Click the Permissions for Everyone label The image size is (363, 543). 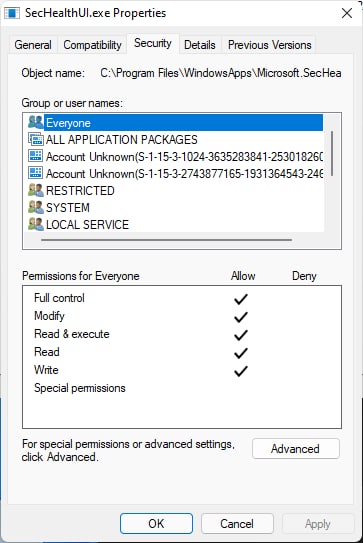(x=81, y=276)
